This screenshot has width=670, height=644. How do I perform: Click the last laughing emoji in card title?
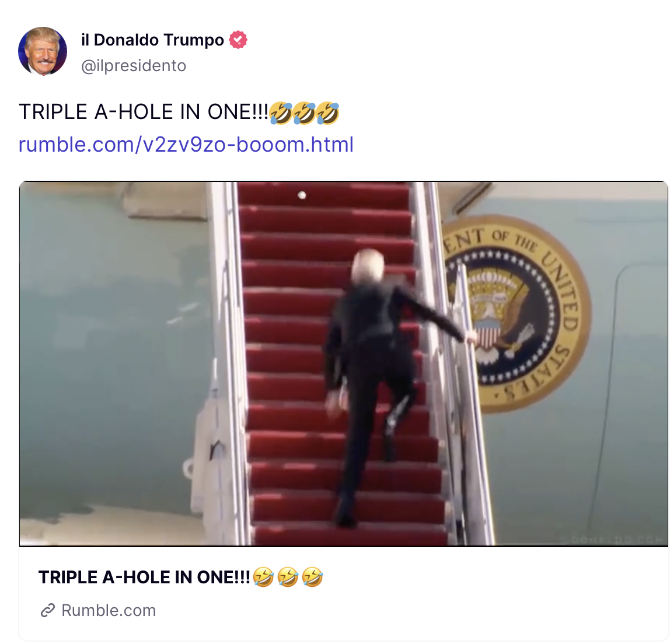coord(312,577)
